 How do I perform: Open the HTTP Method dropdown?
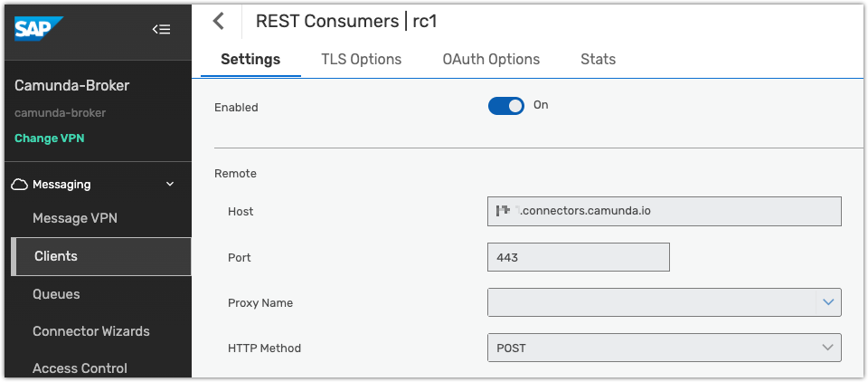[664, 348]
